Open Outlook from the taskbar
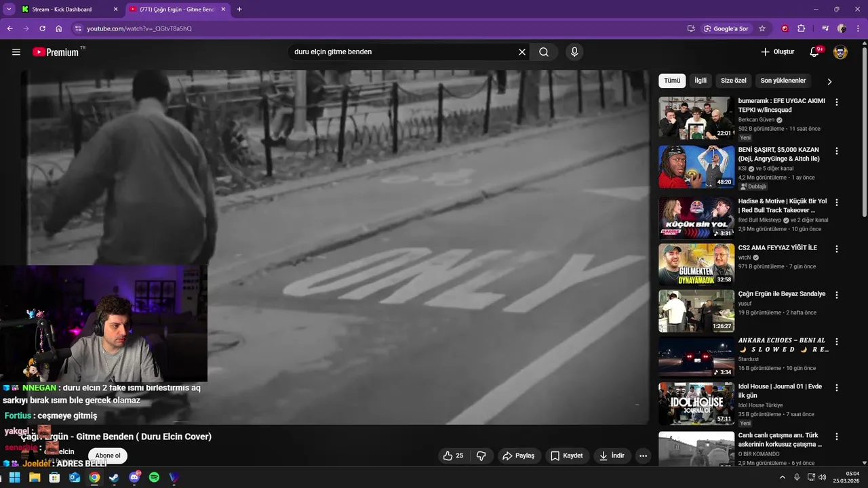Screen dimensions: 868x488 pyautogui.click(x=75, y=477)
